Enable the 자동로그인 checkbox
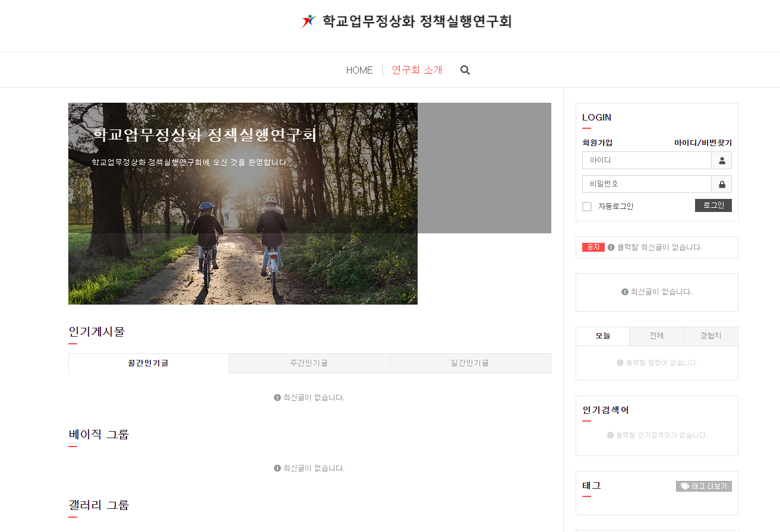 [x=587, y=207]
